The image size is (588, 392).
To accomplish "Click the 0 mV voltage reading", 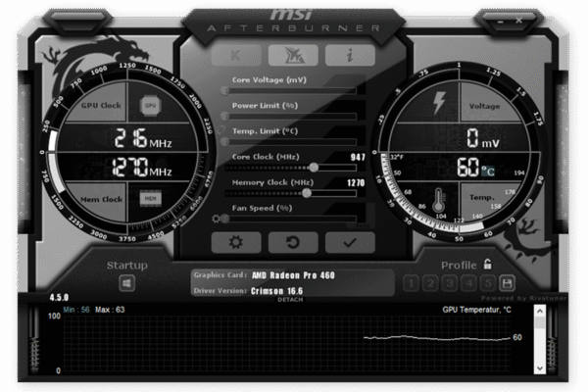I will 483,138.
